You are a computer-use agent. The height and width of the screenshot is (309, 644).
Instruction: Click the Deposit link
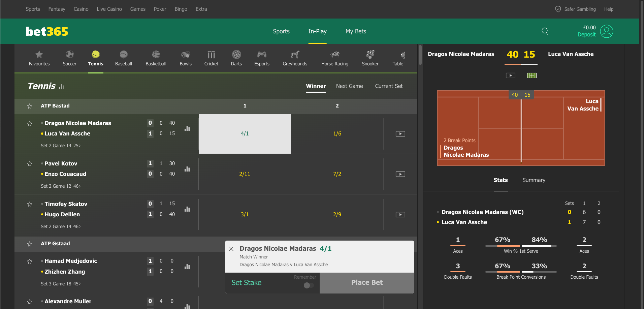tap(586, 34)
